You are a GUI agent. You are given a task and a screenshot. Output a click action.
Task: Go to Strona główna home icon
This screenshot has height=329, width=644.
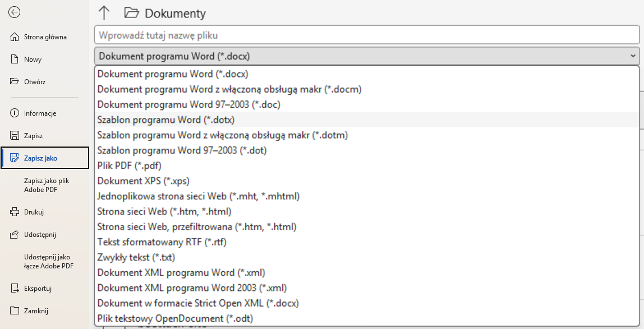(15, 37)
